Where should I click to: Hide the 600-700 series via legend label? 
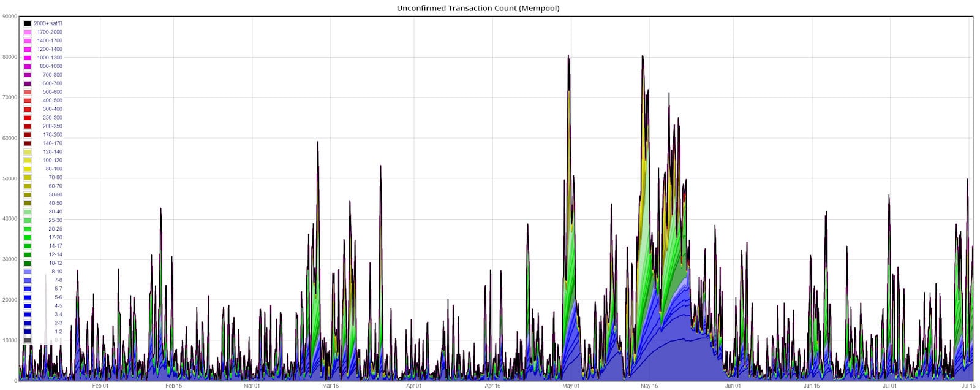point(52,83)
